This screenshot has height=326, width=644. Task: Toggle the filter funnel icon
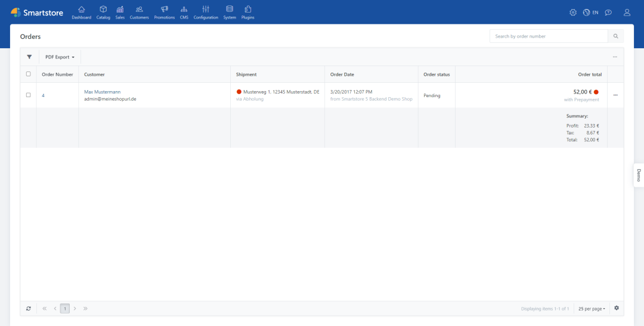point(29,57)
